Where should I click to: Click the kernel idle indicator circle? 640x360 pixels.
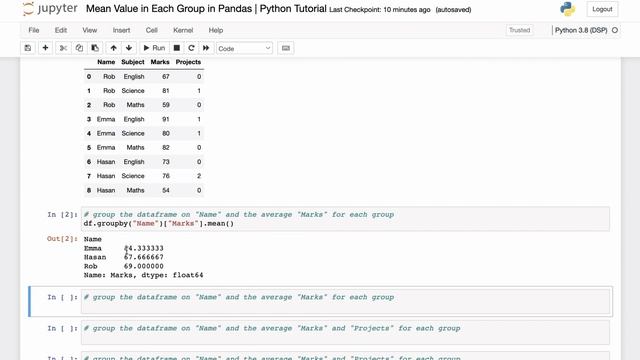point(615,30)
